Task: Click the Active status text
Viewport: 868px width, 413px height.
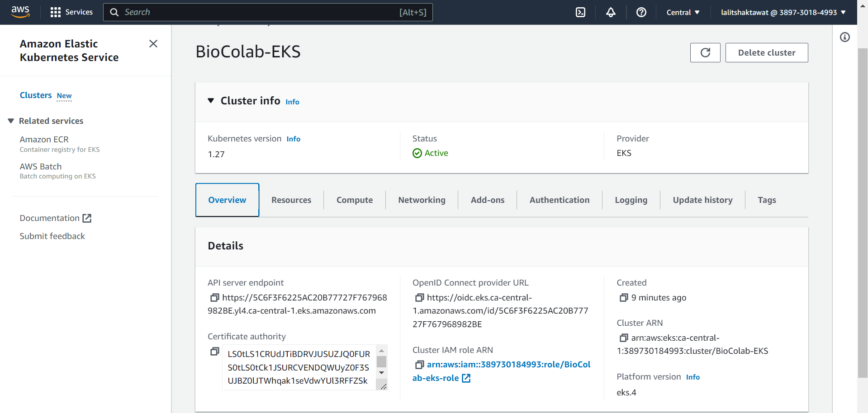Action: (436, 153)
